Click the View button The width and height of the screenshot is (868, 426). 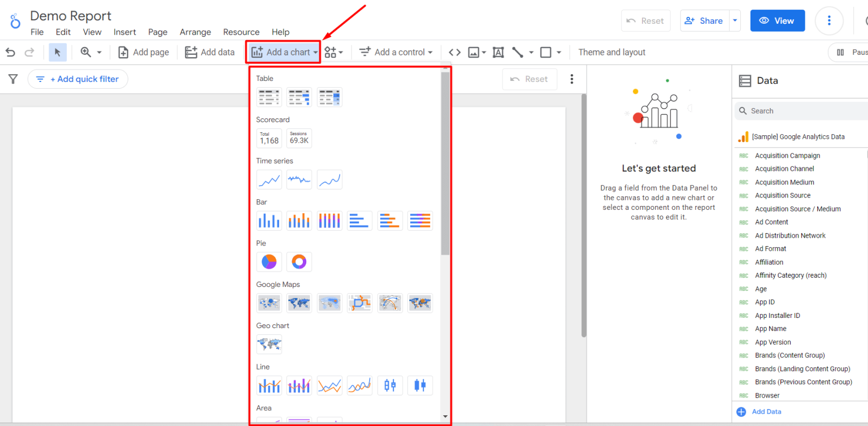click(x=777, y=20)
